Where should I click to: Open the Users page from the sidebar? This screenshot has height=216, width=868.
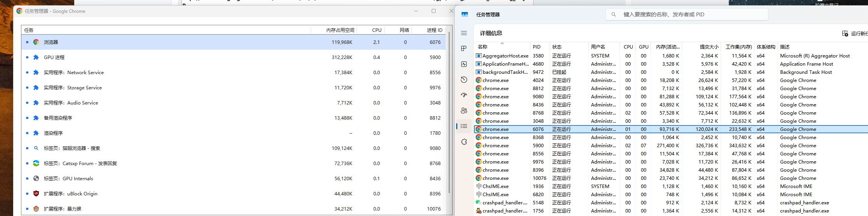tap(464, 111)
